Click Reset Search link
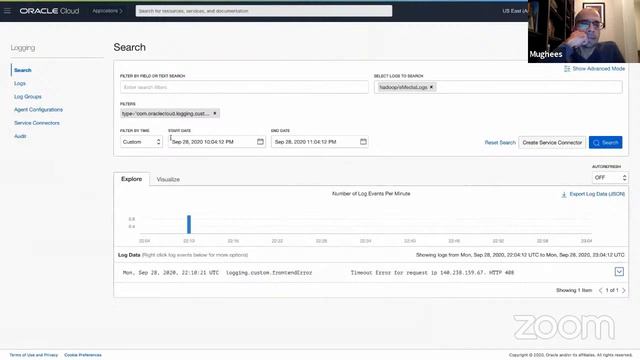640x360 pixels. (500, 142)
